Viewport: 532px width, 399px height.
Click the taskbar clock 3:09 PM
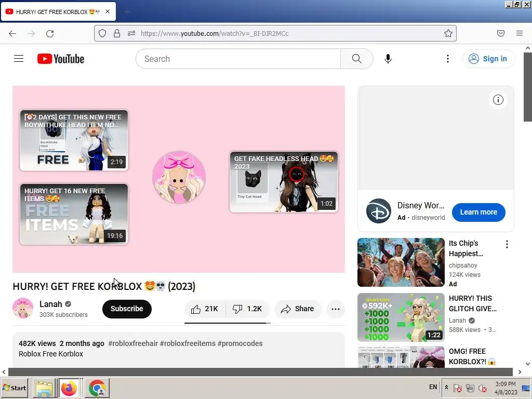pos(506,388)
